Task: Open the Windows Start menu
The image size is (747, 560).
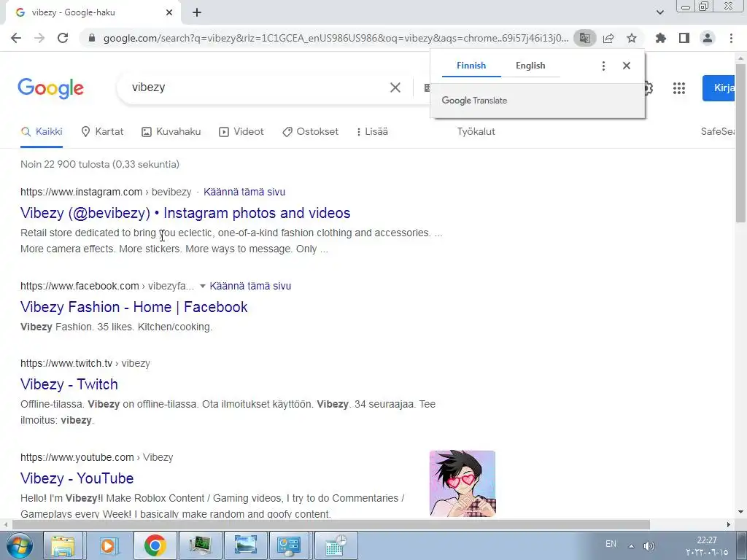Action: (18, 545)
